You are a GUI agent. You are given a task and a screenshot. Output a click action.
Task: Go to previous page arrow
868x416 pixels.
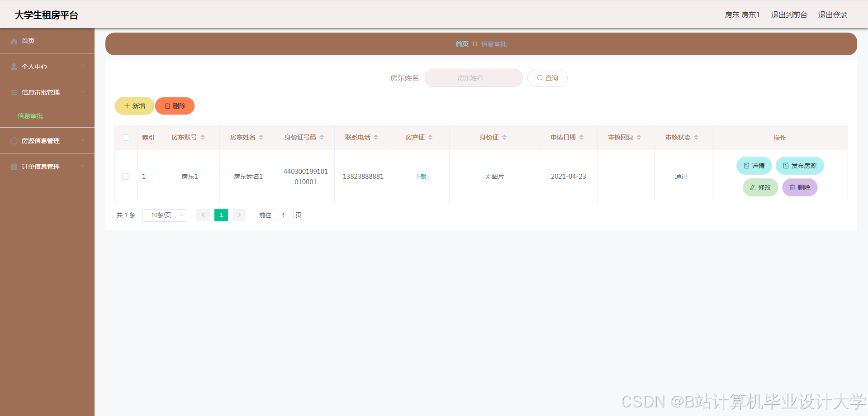[x=203, y=215]
